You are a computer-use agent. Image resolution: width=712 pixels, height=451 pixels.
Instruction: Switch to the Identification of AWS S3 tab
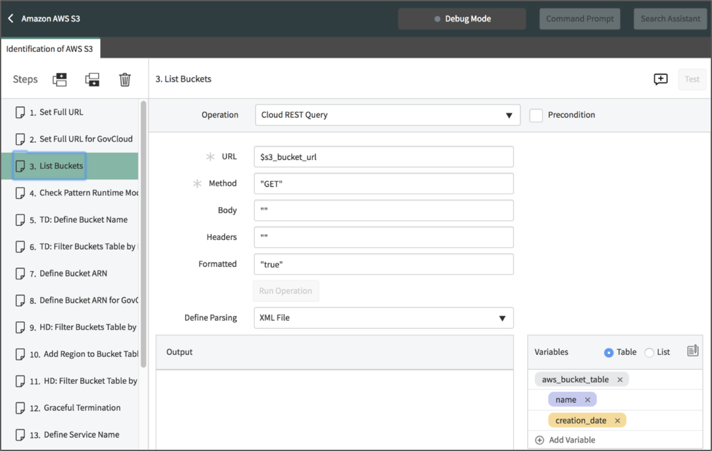pos(49,49)
